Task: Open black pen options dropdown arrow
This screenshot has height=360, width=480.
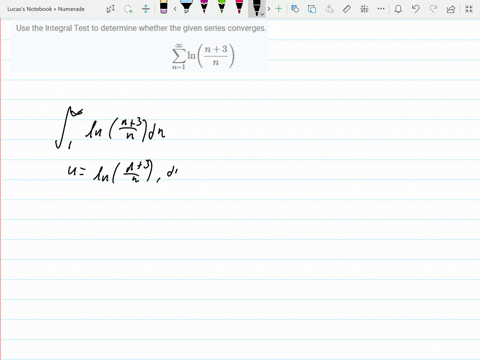Action: [263, 14]
